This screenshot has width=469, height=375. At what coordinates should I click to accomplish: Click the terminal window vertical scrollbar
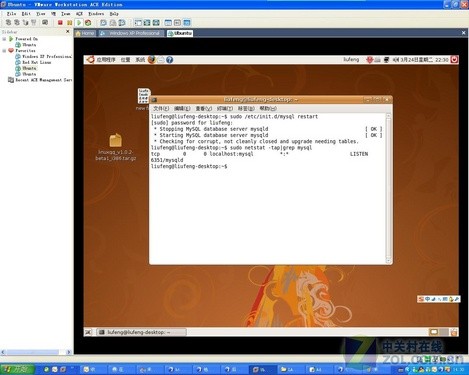pos(388,188)
